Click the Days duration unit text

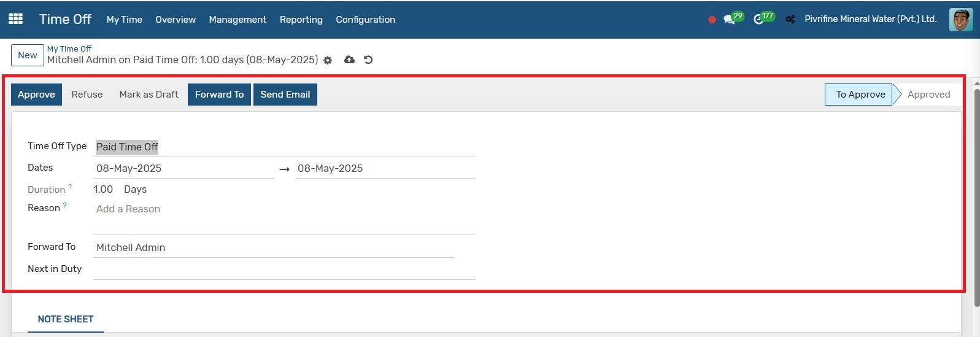click(x=135, y=189)
